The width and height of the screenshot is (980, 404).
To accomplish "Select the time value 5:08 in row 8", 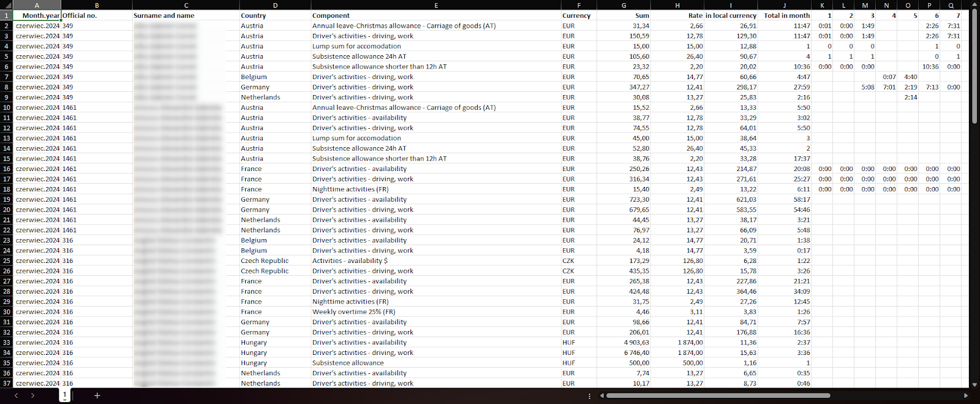I will point(865,87).
